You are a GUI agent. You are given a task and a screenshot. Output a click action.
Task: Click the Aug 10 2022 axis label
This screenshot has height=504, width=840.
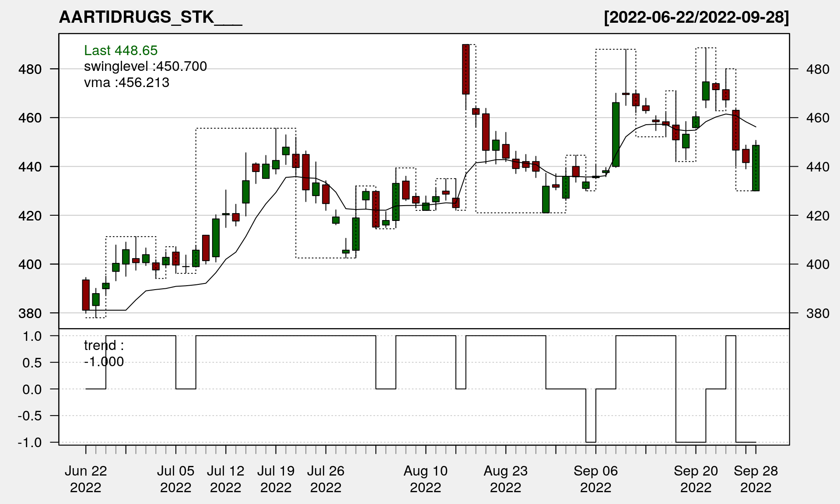point(425,479)
